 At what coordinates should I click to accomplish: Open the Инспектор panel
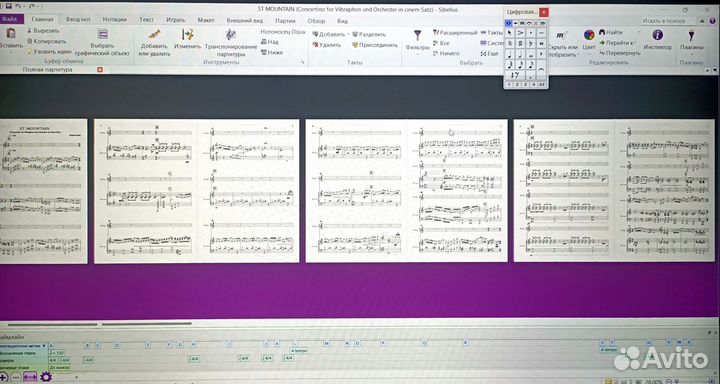(x=658, y=40)
